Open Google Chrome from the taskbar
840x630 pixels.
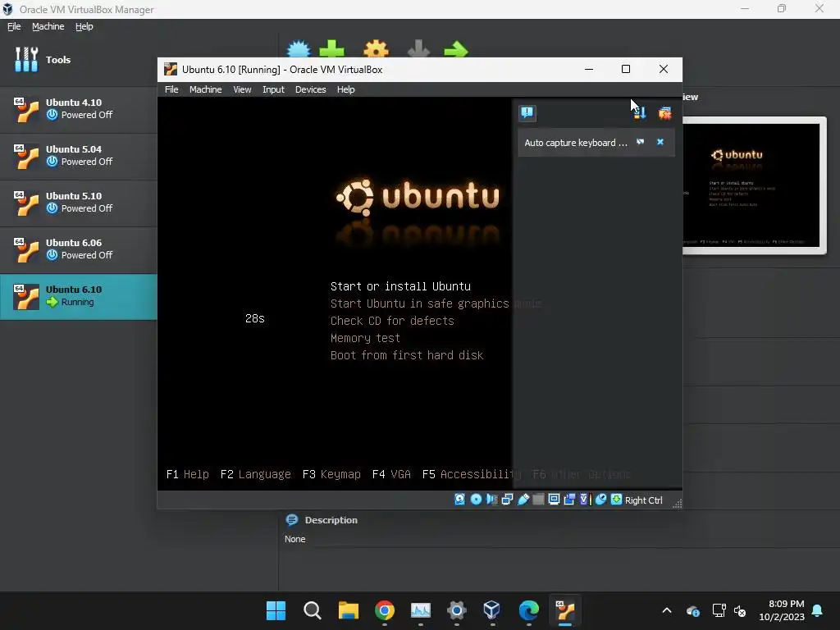(384, 610)
